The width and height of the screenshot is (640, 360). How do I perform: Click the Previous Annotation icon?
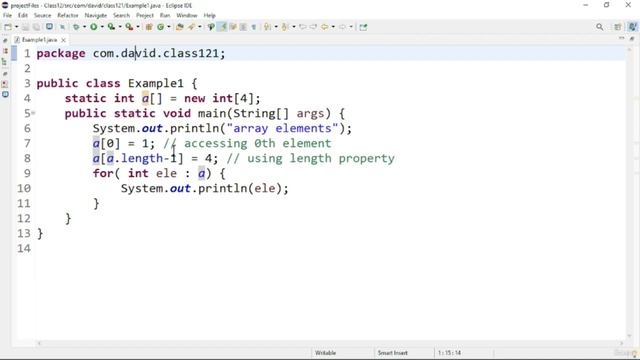pos(285,27)
